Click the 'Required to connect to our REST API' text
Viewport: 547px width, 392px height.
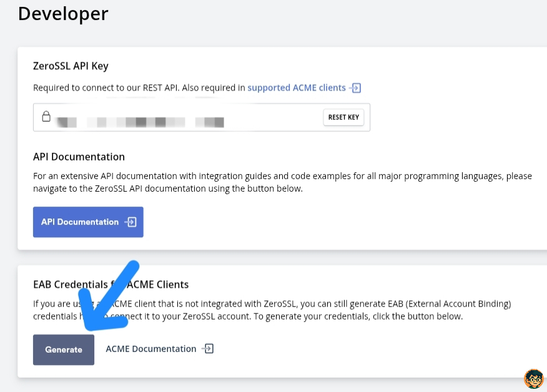[106, 87]
